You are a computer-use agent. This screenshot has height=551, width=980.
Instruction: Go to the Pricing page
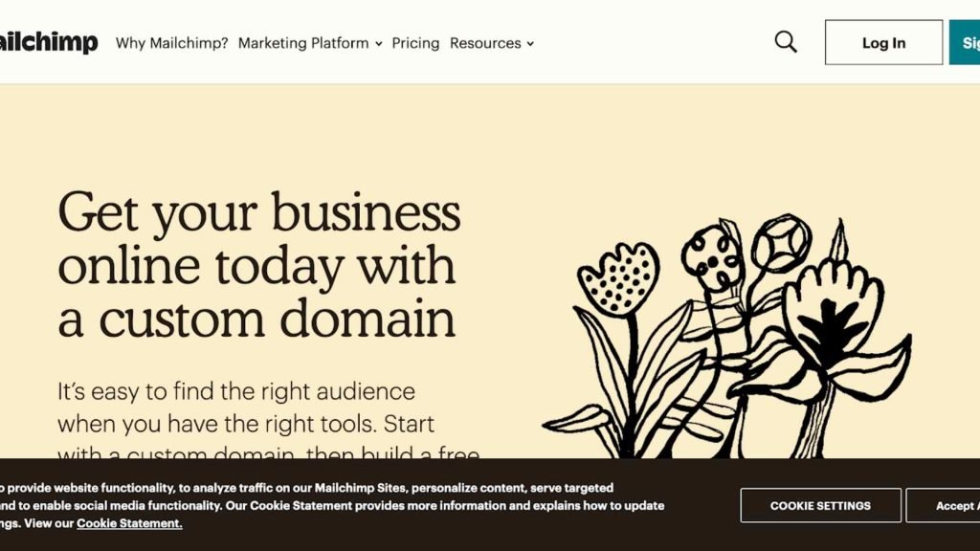pos(415,43)
